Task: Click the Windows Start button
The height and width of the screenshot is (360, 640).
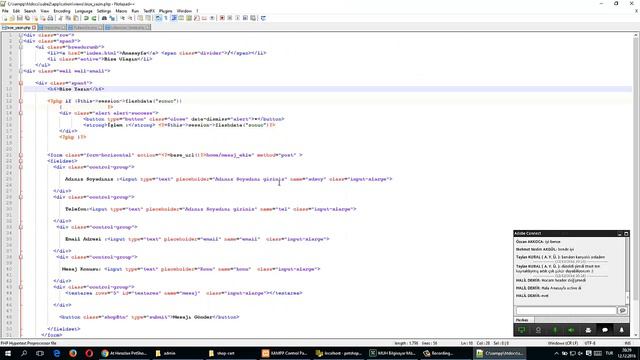Action: pos(8,353)
